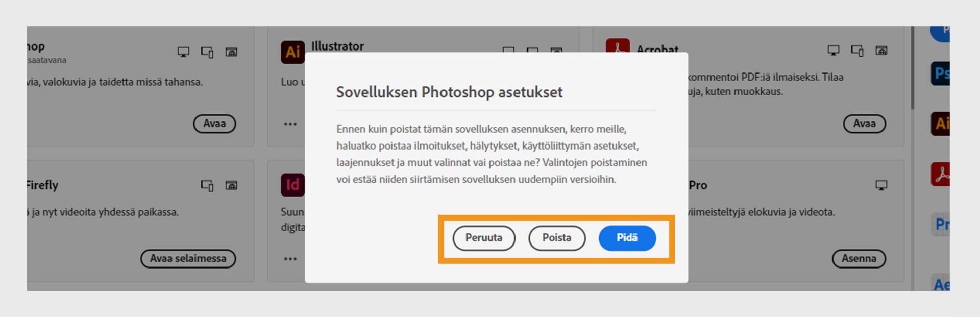980x317 pixels.
Task: Open the more-options menu under InDesign
Action: 289,258
